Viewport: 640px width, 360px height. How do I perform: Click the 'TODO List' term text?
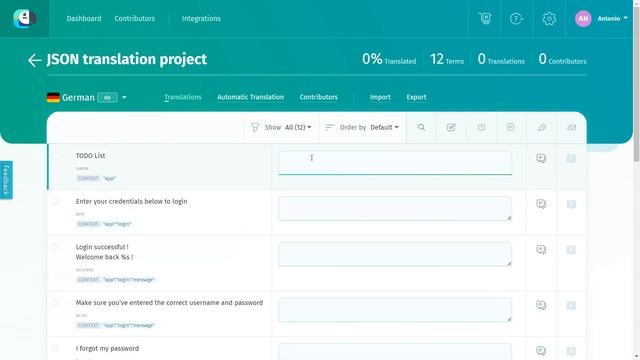tap(90, 156)
